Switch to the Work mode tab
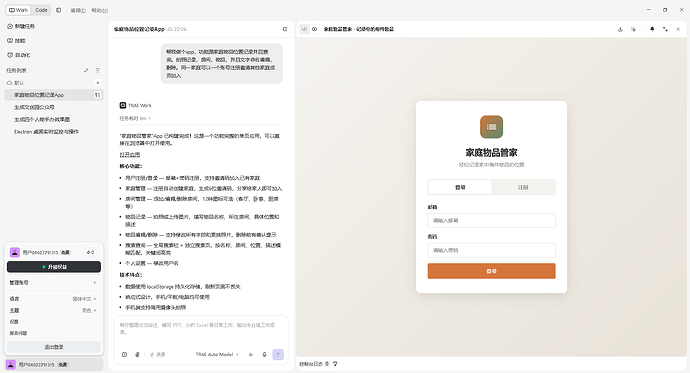690x373 pixels. [x=18, y=10]
